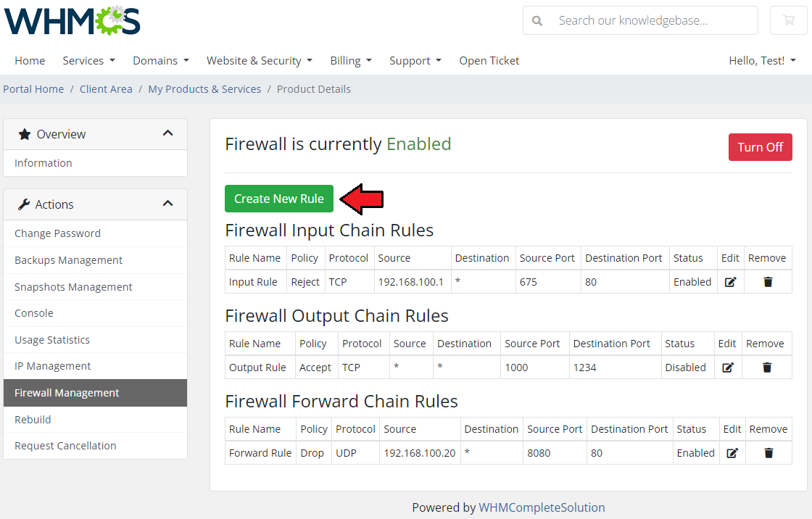Image resolution: width=812 pixels, height=519 pixels.
Task: Edit the Output Rule entry
Action: pos(728,368)
